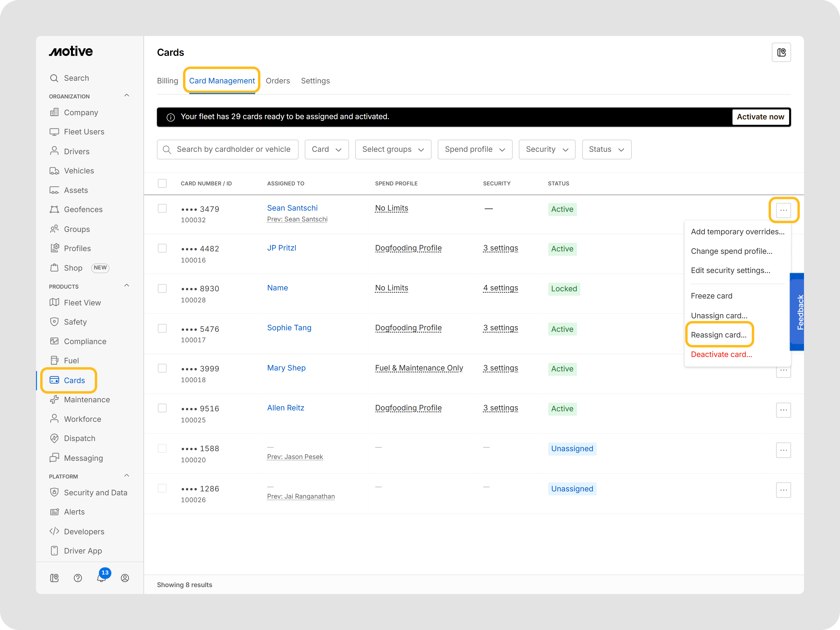This screenshot has width=840, height=630.
Task: Choose Freeze card from the menu
Action: coord(711,296)
